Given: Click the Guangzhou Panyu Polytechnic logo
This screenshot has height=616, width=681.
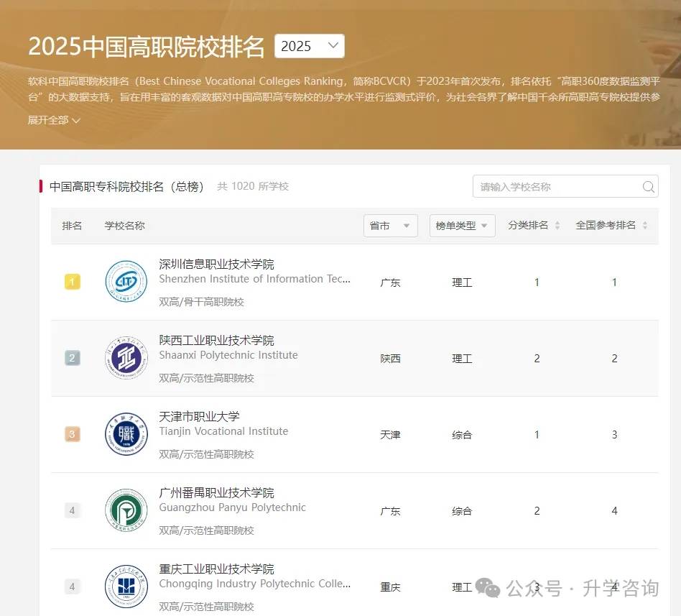Looking at the screenshot, I should (x=126, y=510).
